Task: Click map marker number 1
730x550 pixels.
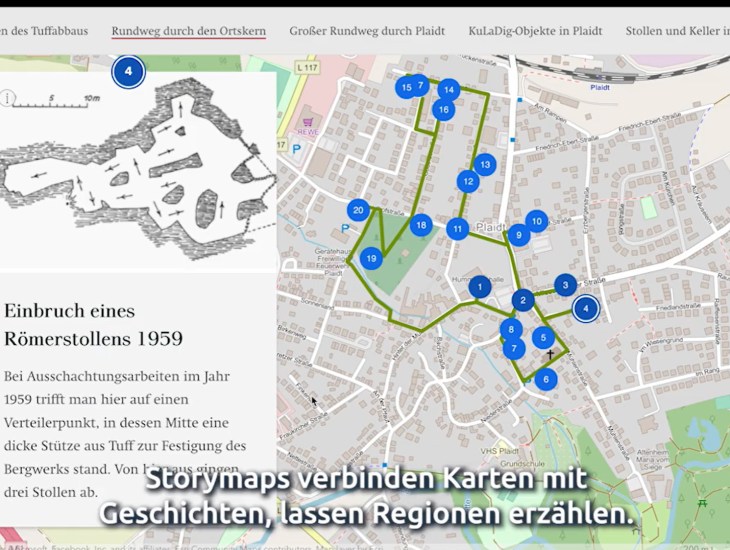Action: (x=479, y=288)
